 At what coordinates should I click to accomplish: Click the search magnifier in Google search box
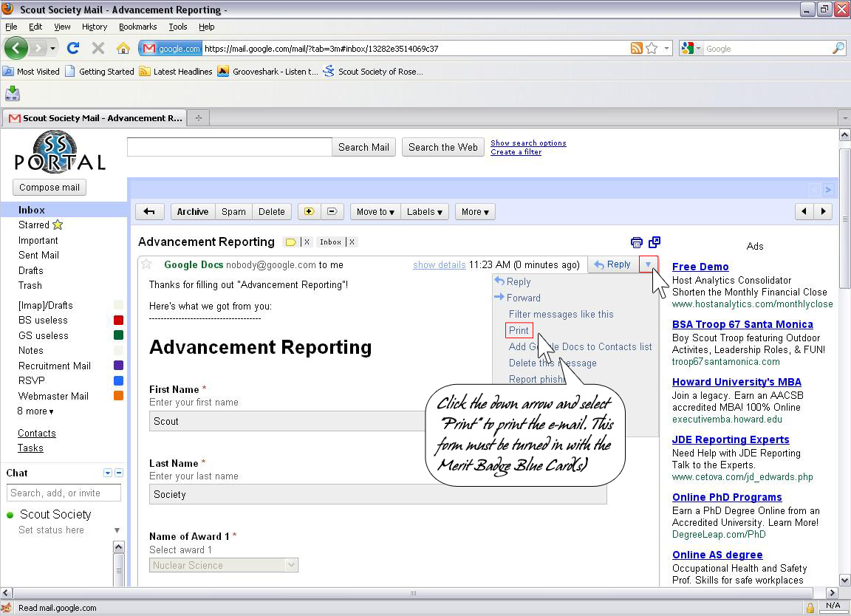(838, 48)
